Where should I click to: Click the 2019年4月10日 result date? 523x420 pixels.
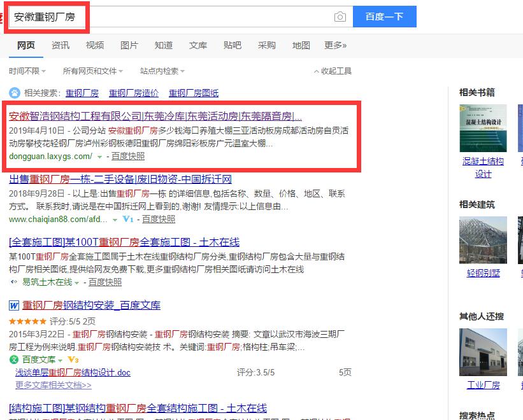click(x=37, y=130)
